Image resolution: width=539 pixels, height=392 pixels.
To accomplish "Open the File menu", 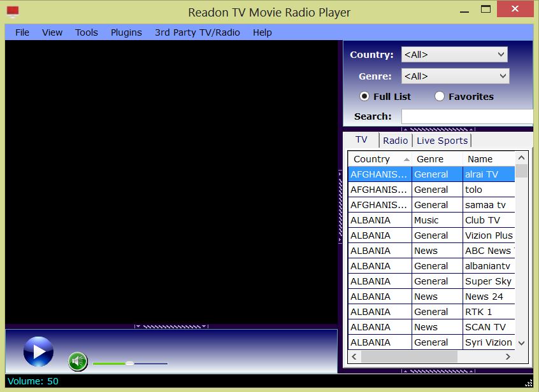I will (22, 32).
